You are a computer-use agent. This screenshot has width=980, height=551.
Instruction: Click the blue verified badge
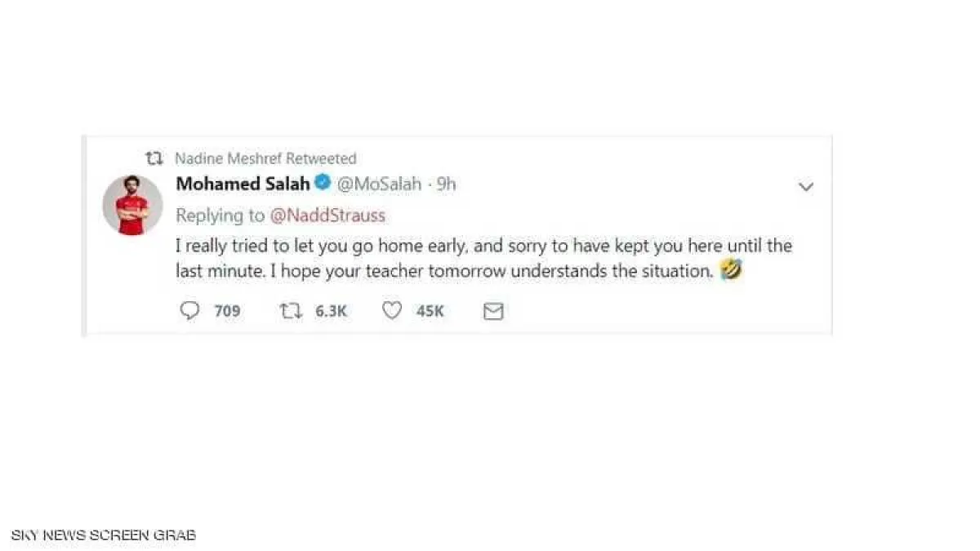323,184
